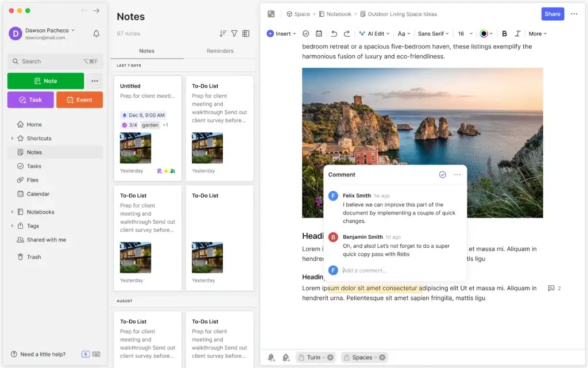Create a new Task
Screen dimensions: 588x368
(x=30, y=100)
